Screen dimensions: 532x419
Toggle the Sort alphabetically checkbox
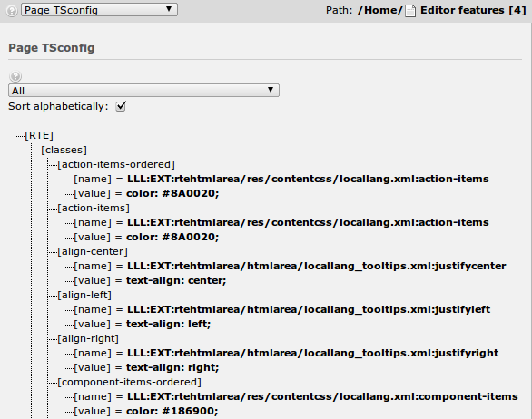(121, 106)
